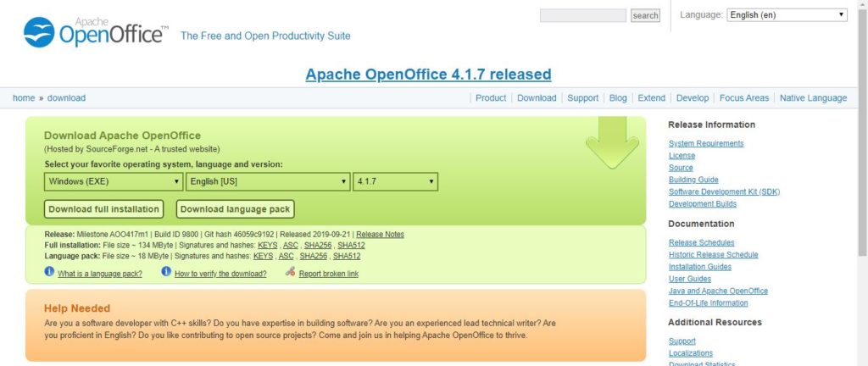Click the text Download Apache OpenOffice heading
The height and width of the screenshot is (366, 868).
[x=122, y=136]
